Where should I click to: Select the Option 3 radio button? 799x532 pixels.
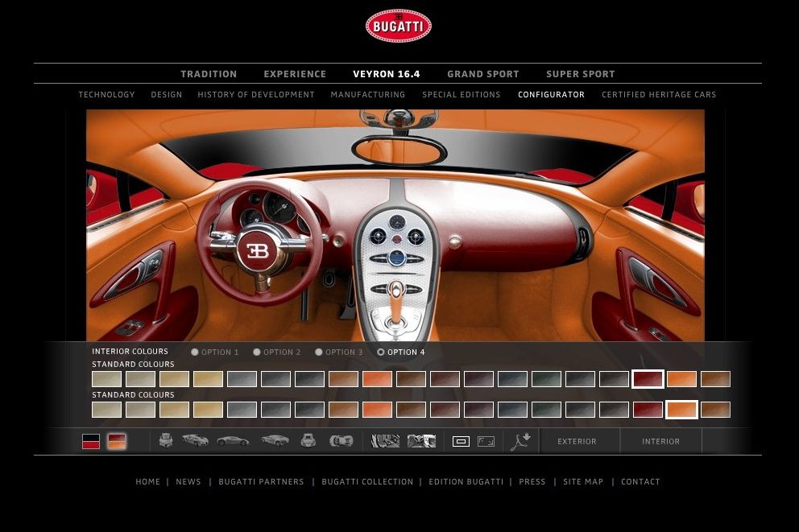[319, 352]
